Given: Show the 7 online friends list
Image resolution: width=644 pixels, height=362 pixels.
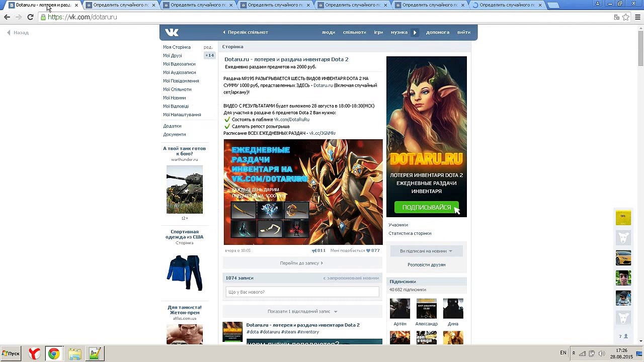Looking at the screenshot, I should [623, 336].
